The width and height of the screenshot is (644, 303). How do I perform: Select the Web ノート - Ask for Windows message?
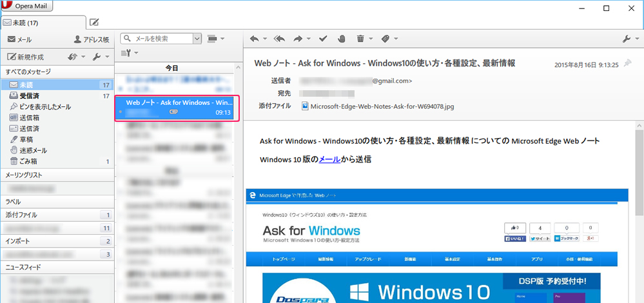click(x=175, y=108)
